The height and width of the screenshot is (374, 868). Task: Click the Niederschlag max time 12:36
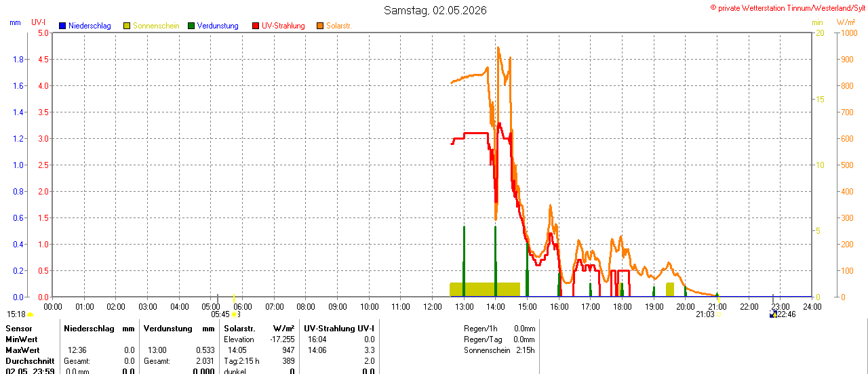tap(77, 350)
